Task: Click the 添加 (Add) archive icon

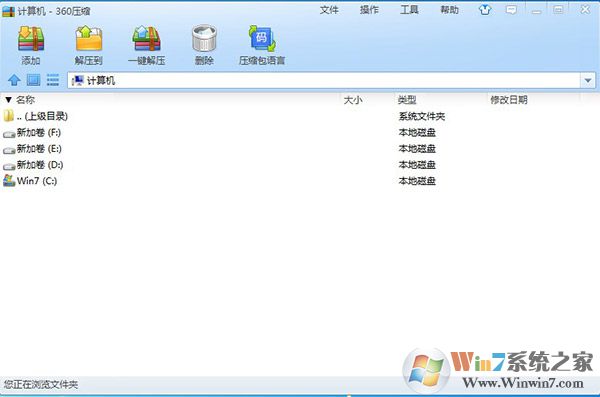Action: [31, 39]
